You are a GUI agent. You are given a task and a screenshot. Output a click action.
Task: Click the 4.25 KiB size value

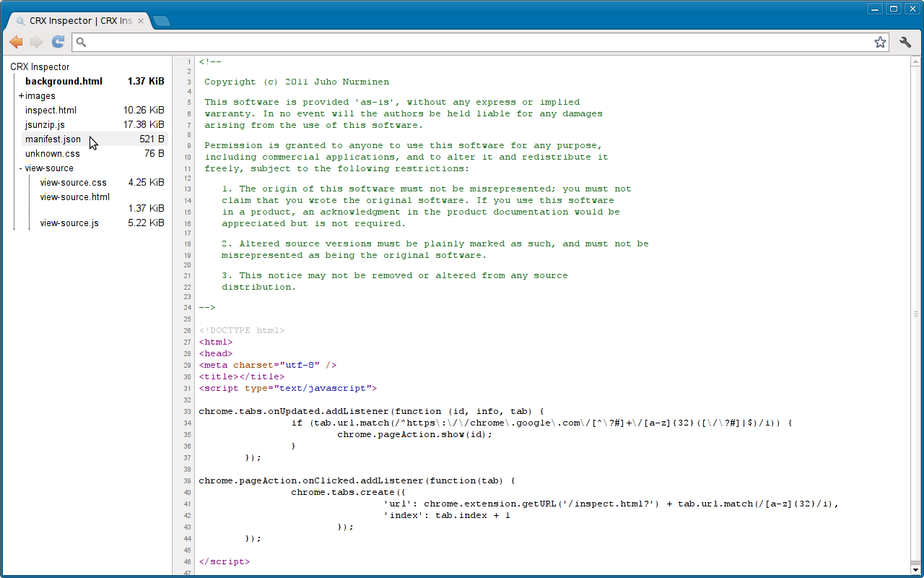pos(146,183)
